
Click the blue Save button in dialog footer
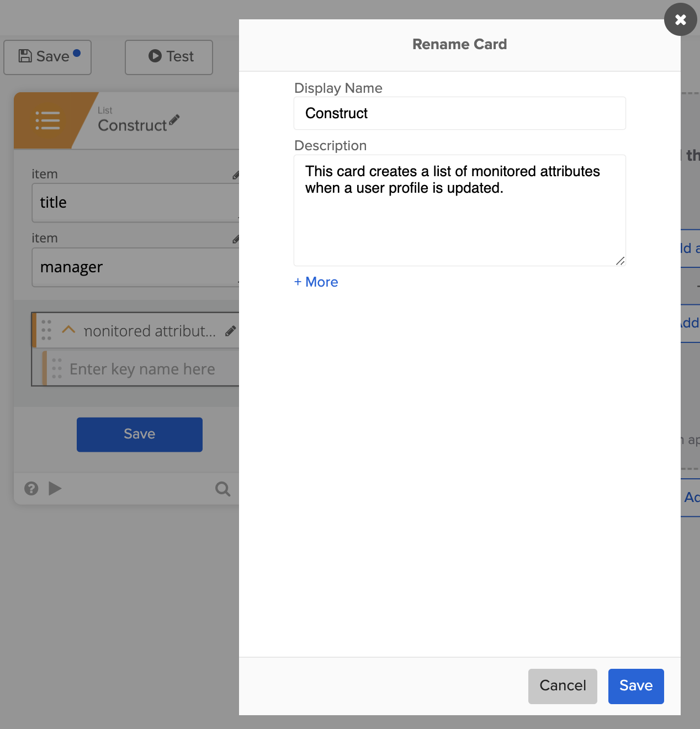click(x=635, y=686)
